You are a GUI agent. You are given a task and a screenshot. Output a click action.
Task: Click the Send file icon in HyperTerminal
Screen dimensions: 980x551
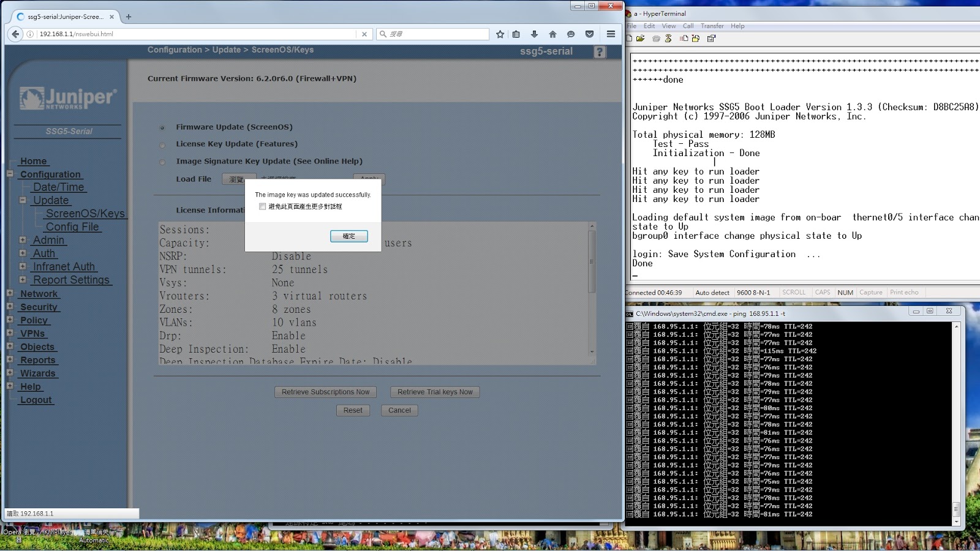coord(684,39)
